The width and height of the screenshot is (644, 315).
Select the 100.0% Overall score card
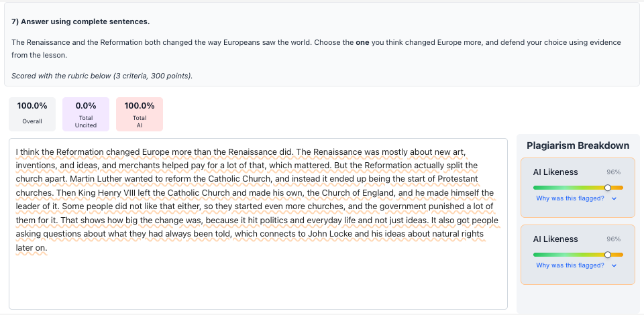(x=32, y=114)
